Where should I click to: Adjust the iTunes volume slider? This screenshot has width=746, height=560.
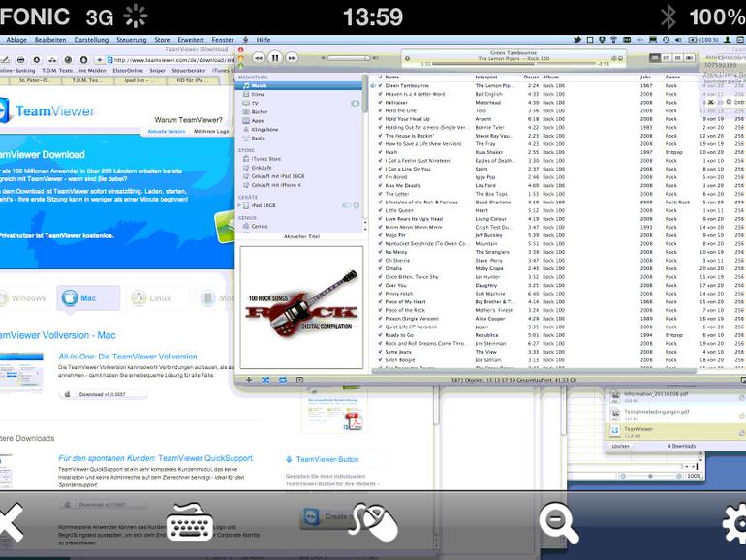pyautogui.click(x=349, y=58)
